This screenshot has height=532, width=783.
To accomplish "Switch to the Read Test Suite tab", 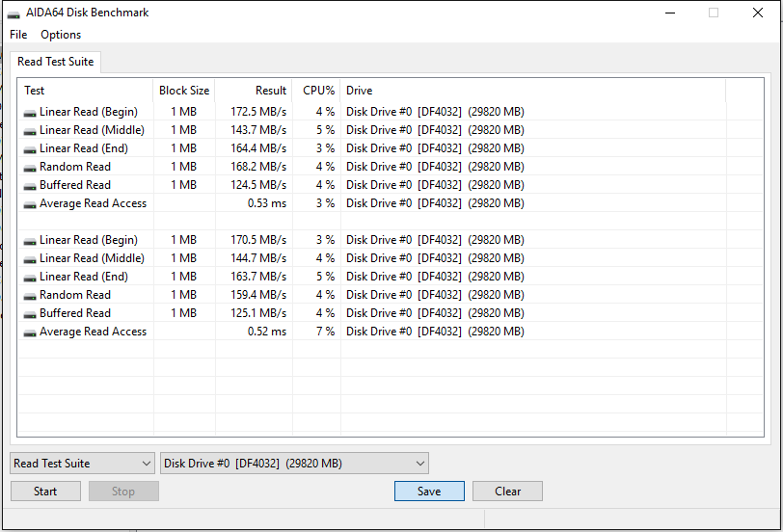I will click(x=56, y=62).
